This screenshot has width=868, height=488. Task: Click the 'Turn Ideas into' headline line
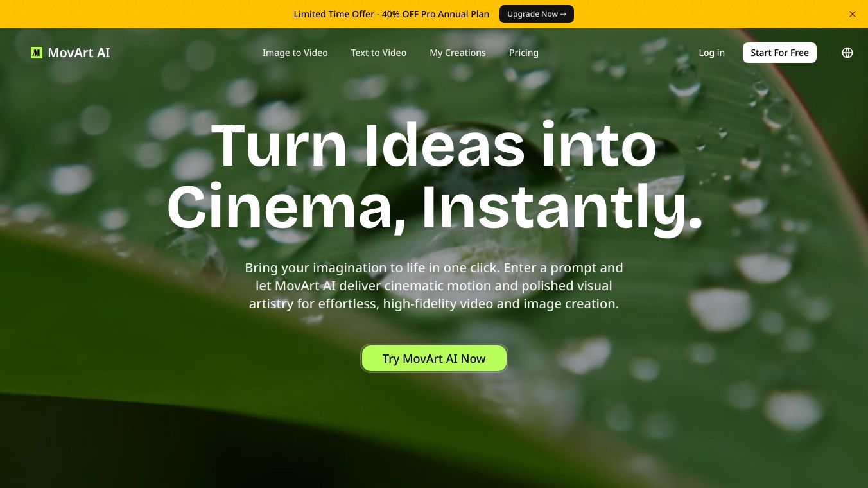pos(434,146)
